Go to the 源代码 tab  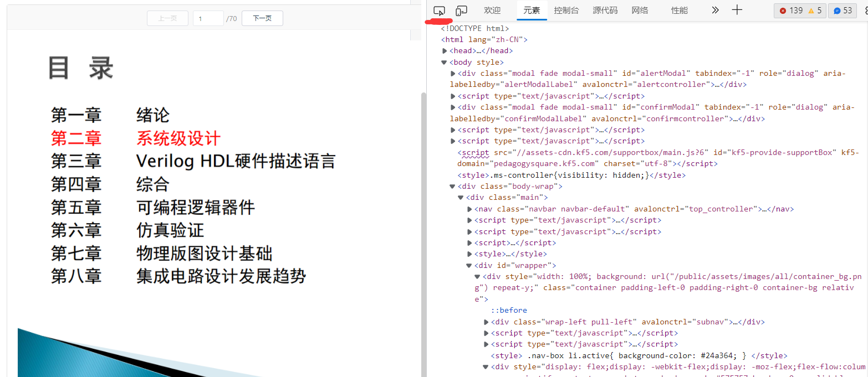pyautogui.click(x=605, y=10)
